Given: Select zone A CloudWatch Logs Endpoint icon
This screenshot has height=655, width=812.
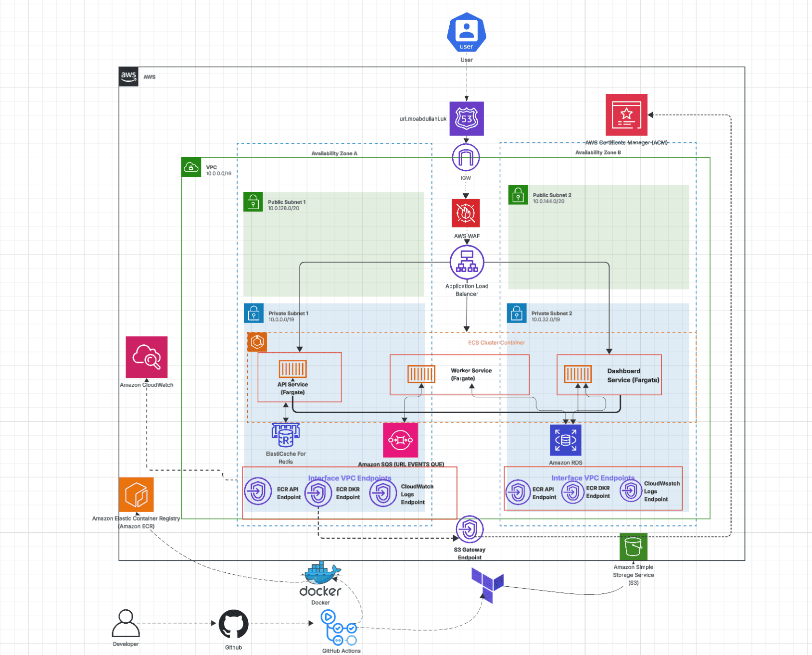Looking at the screenshot, I should coord(383,493).
